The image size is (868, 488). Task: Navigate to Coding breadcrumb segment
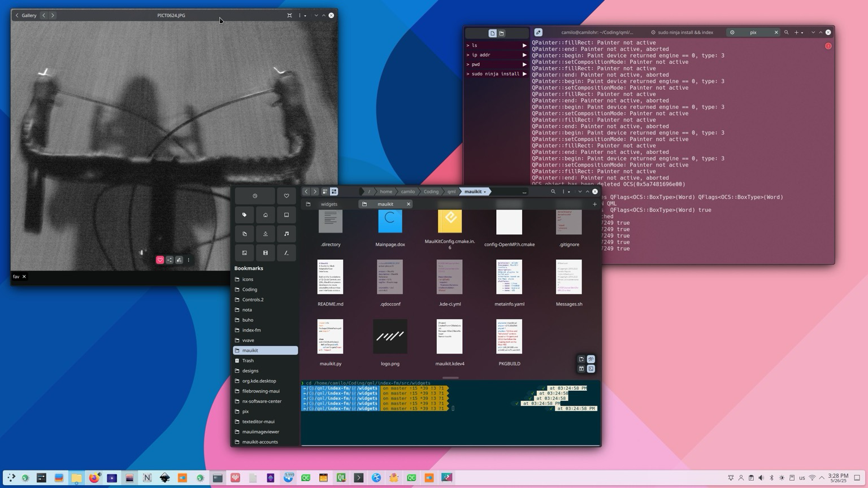pos(431,191)
